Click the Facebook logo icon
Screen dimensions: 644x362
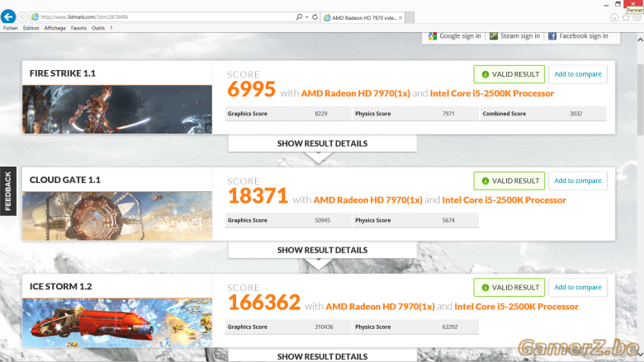pyautogui.click(x=552, y=36)
